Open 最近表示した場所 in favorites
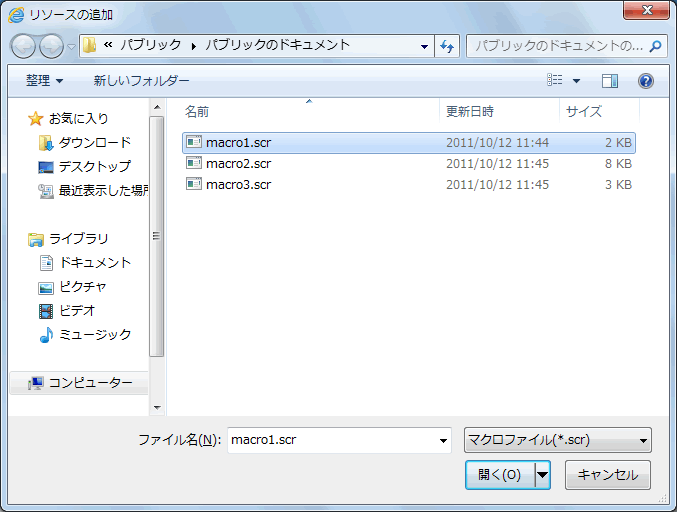The height and width of the screenshot is (512, 677). (x=103, y=190)
